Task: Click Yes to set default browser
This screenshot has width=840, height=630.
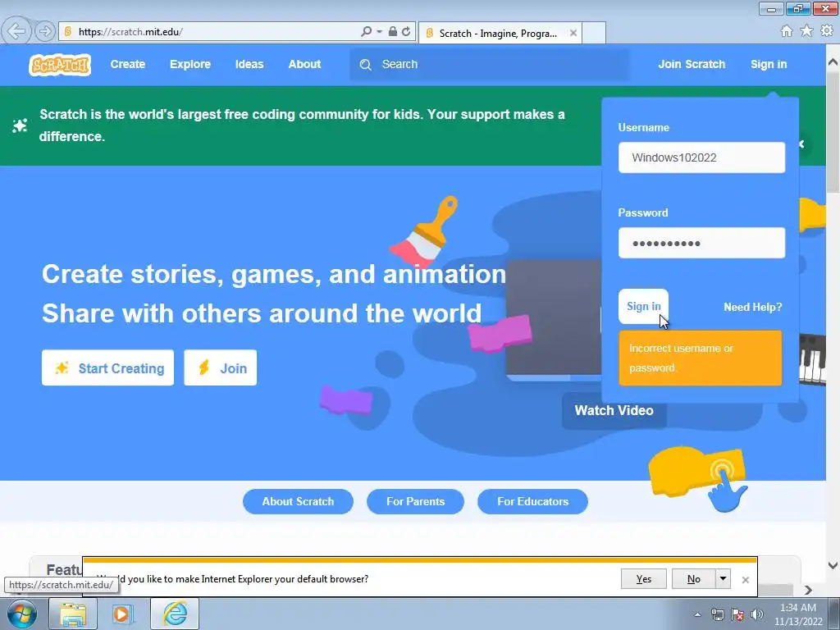Action: pyautogui.click(x=643, y=578)
